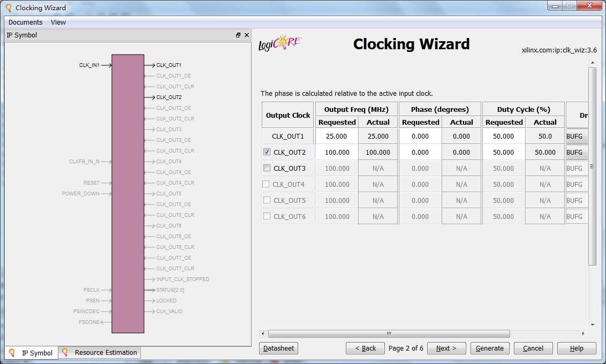Click the scroll down arrow
This screenshot has width=606, height=364.
[592, 324]
